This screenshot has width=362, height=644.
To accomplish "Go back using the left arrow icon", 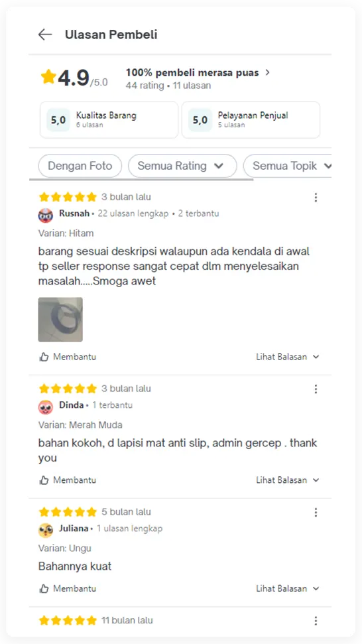I will click(45, 35).
